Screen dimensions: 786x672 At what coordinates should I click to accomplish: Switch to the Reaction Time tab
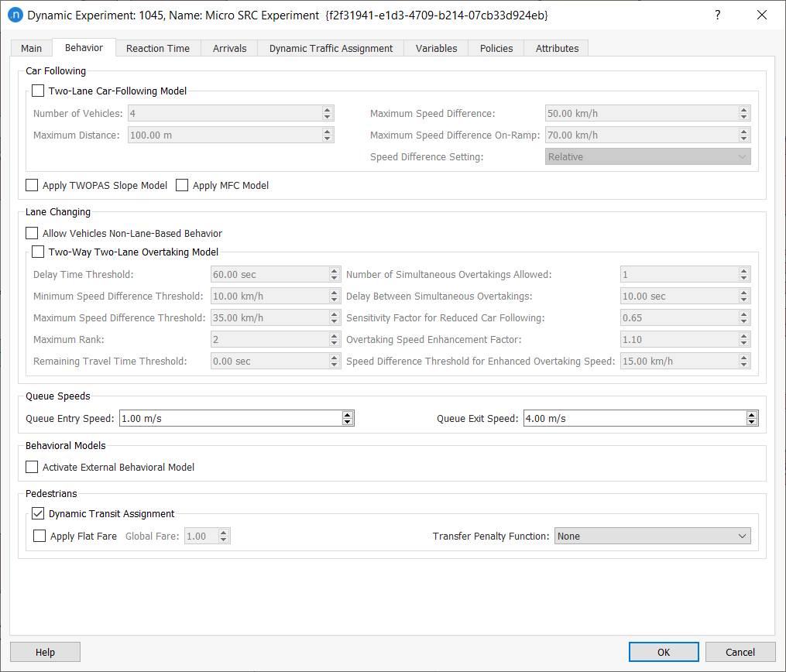pyautogui.click(x=157, y=48)
